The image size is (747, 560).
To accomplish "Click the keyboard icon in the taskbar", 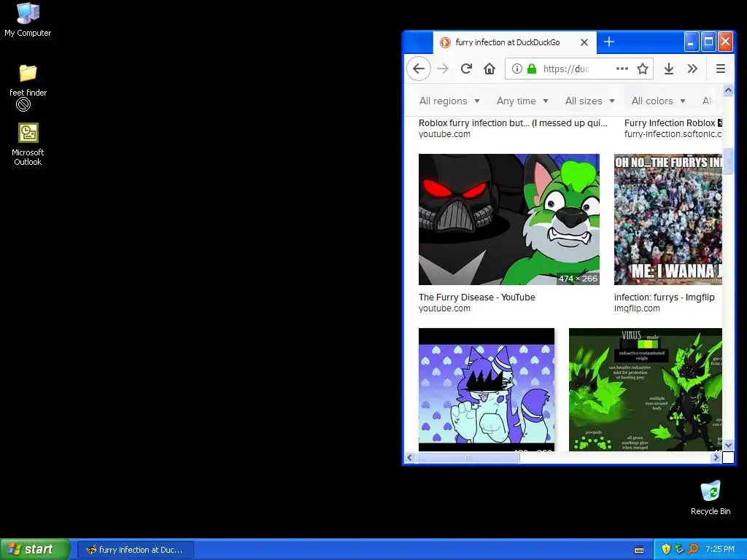I will [639, 550].
